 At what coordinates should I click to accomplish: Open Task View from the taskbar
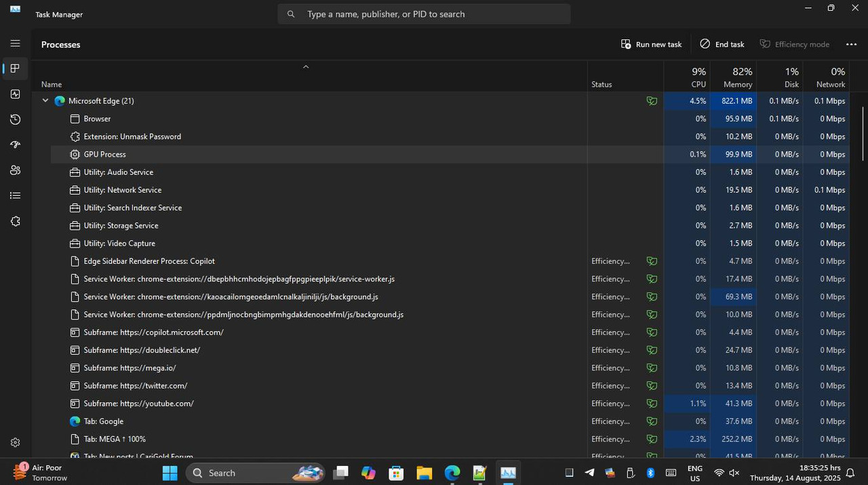pyautogui.click(x=340, y=473)
